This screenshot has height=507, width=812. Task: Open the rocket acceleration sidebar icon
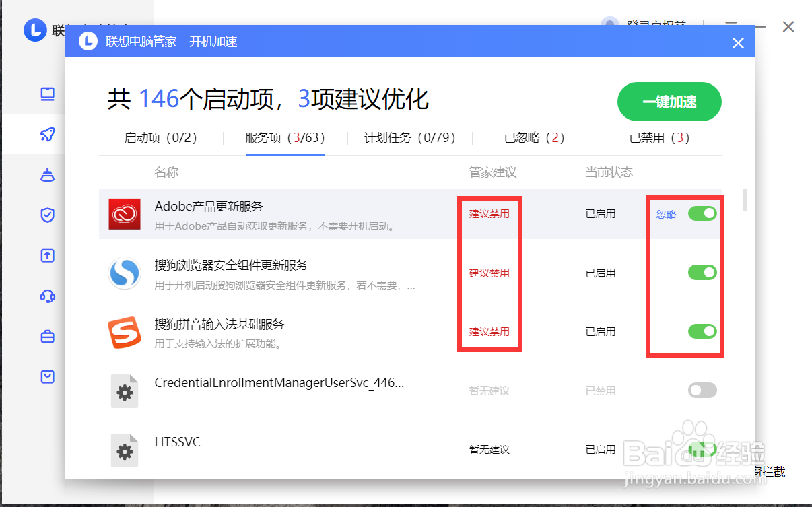(x=47, y=135)
